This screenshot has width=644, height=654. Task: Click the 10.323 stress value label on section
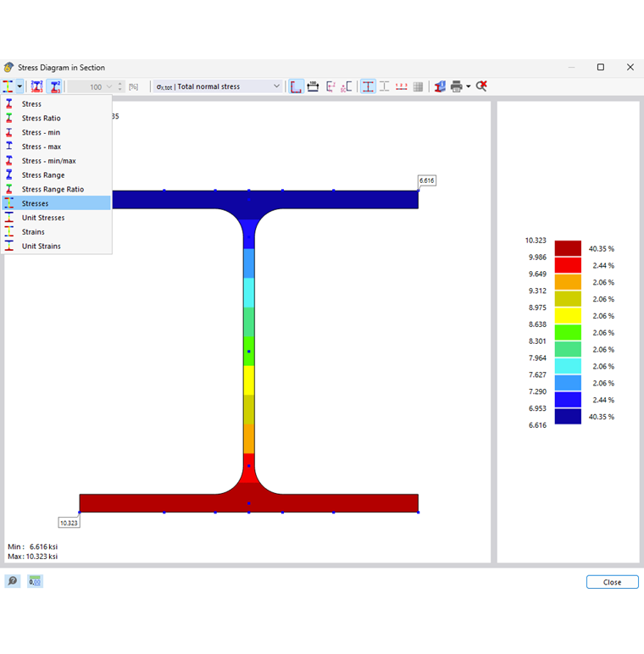coord(69,523)
